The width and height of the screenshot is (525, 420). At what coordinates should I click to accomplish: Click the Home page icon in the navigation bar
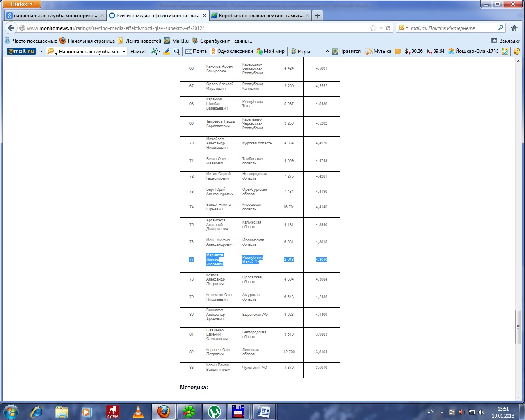(514, 28)
